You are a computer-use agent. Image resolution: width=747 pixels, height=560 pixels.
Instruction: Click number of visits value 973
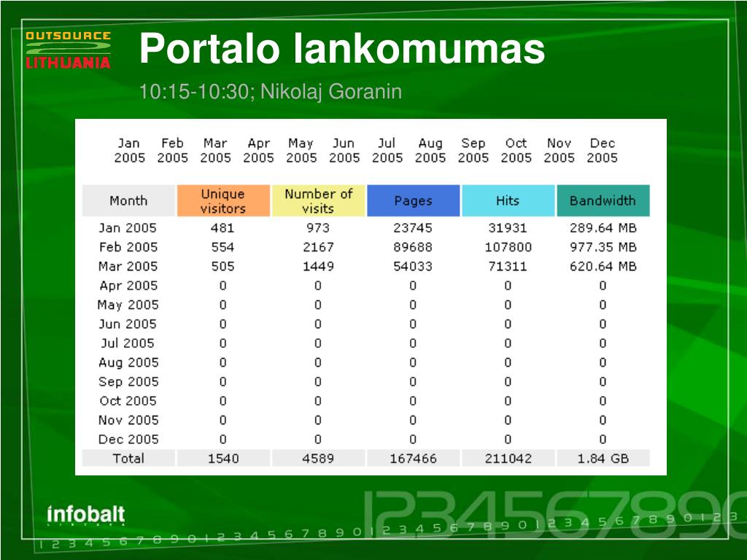coord(318,228)
